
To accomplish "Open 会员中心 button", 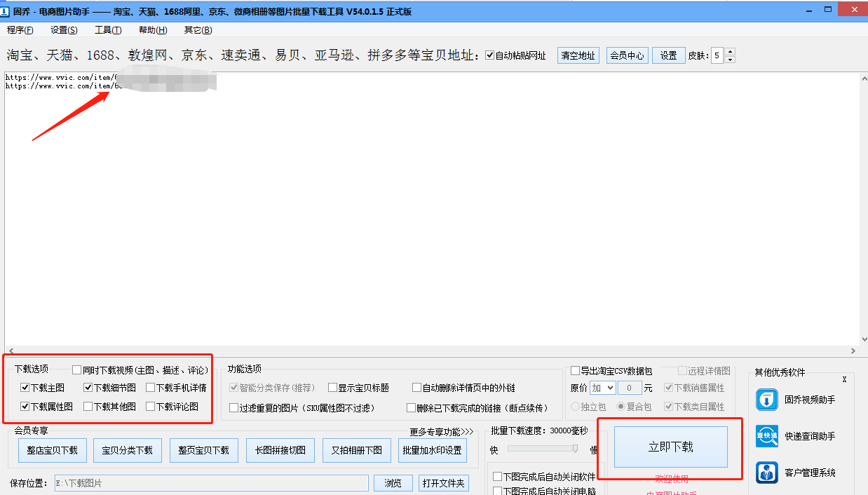I will [627, 55].
